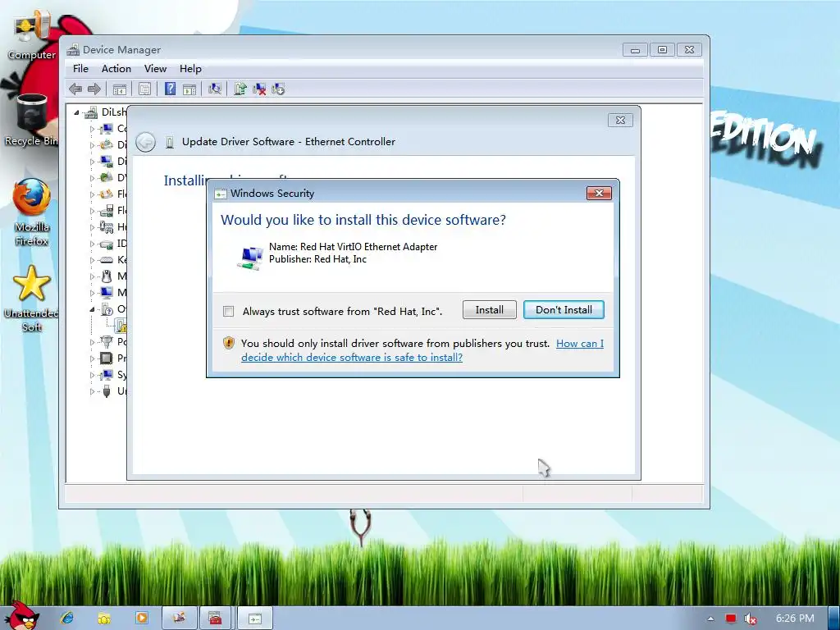The height and width of the screenshot is (630, 840).
Task: Select the mouse icon category in device tree
Action: click(x=107, y=276)
